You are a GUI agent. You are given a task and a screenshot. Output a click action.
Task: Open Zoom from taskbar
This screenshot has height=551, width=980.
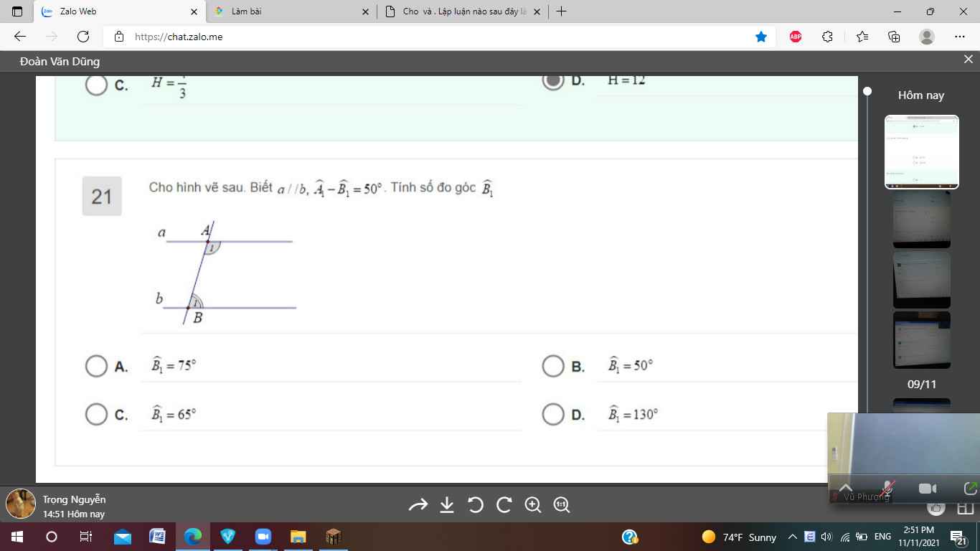pos(263,537)
